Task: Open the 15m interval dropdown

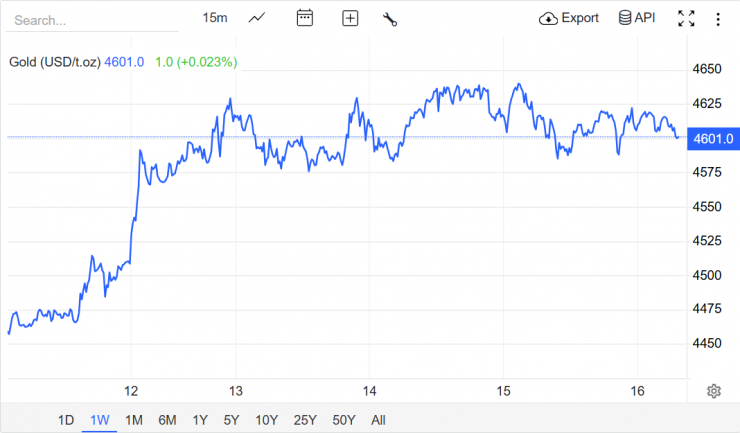Action: [215, 18]
